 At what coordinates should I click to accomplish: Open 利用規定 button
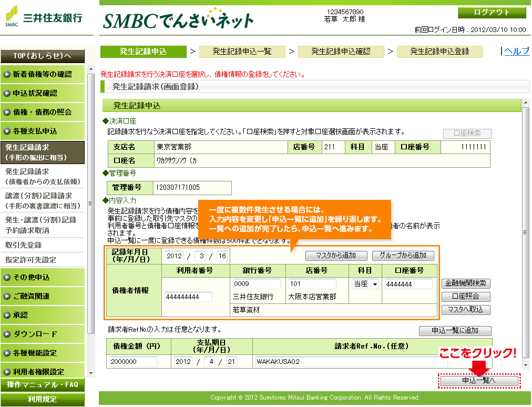click(x=43, y=400)
